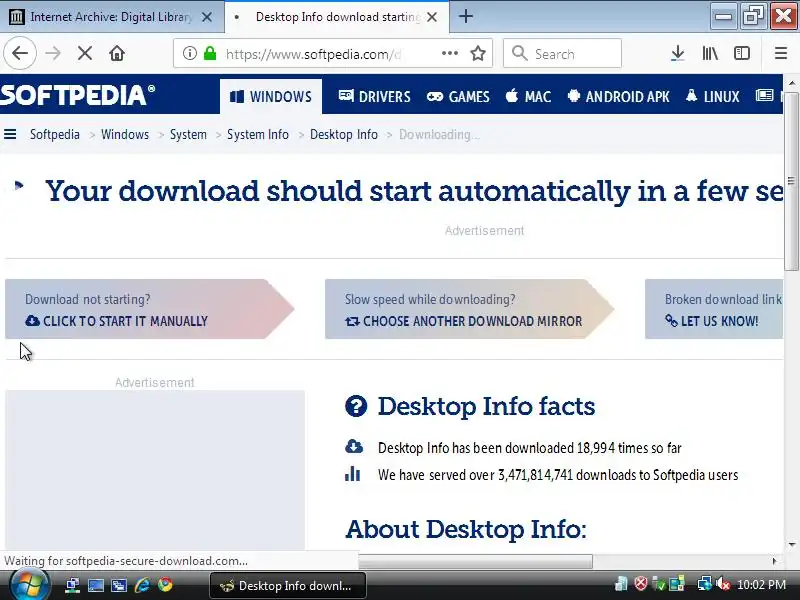Click the vertical scrollbar up arrow
The width and height of the screenshot is (800, 600).
(x=792, y=83)
